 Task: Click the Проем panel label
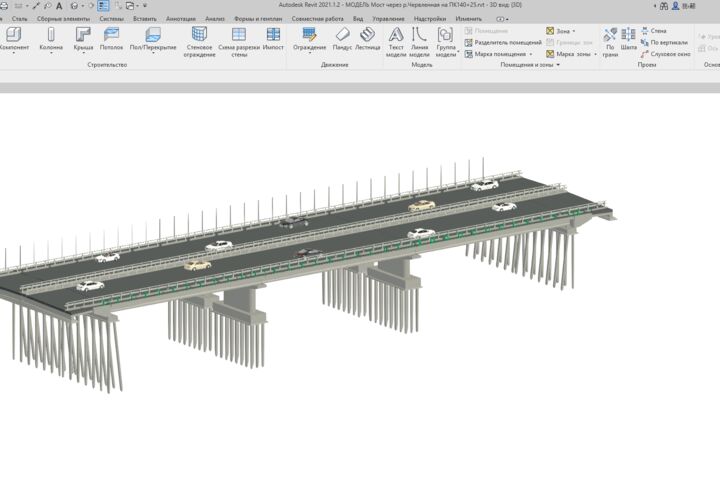647,65
